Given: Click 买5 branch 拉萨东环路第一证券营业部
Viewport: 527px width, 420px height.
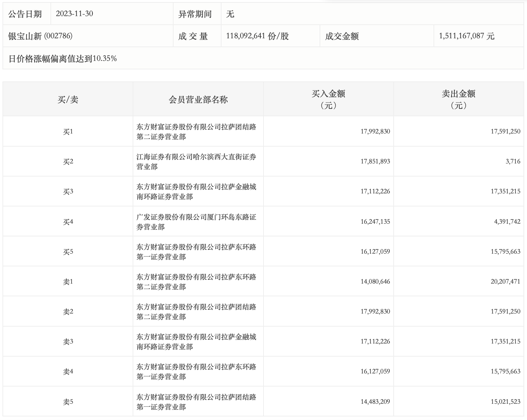Looking at the screenshot, I should (x=196, y=252).
